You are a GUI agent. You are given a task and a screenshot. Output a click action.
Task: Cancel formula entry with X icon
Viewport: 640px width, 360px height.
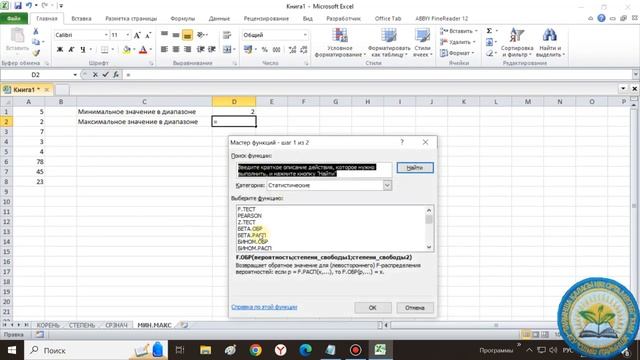click(x=95, y=75)
